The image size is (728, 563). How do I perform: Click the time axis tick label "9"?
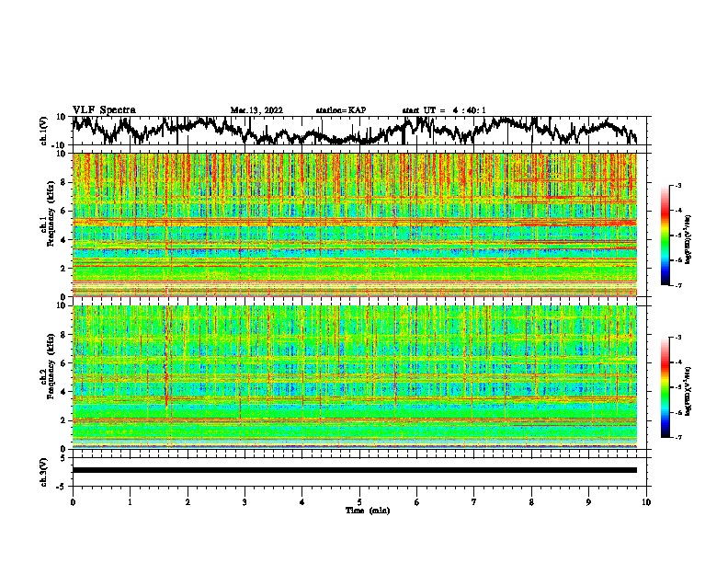tap(588, 502)
